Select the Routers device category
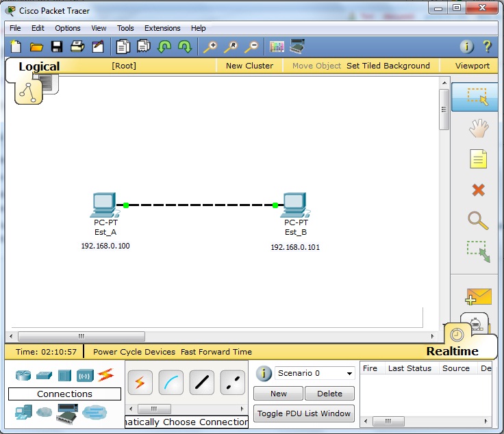The width and height of the screenshot is (504, 434). pyautogui.click(x=23, y=374)
